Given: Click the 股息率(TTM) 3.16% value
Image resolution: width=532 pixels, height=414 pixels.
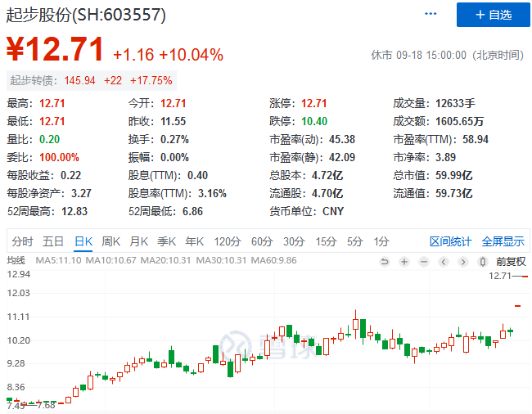Looking at the screenshot, I should click(212, 193).
